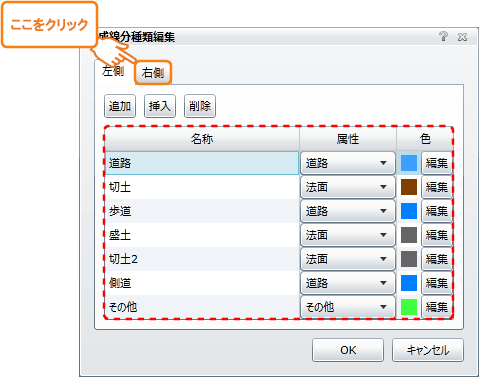The height and width of the screenshot is (377, 479).
Task: Click 編集 button in 切土2 row
Action: [436, 259]
